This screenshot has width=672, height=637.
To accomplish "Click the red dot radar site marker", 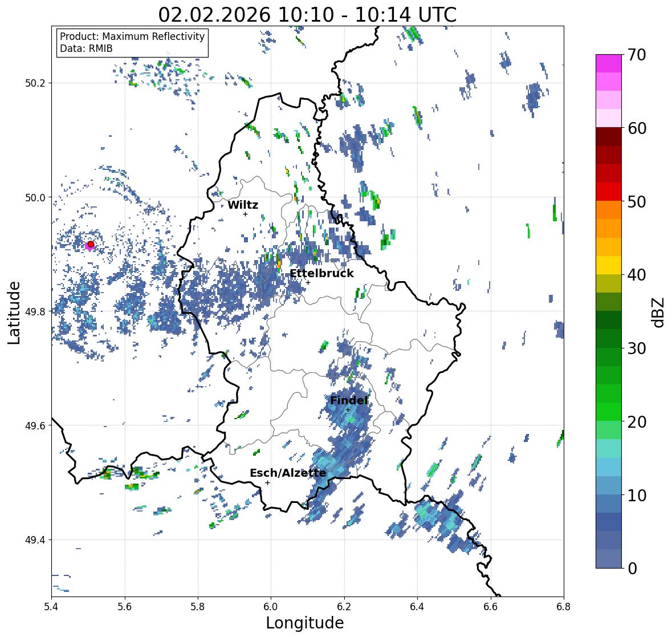I will point(91,244).
